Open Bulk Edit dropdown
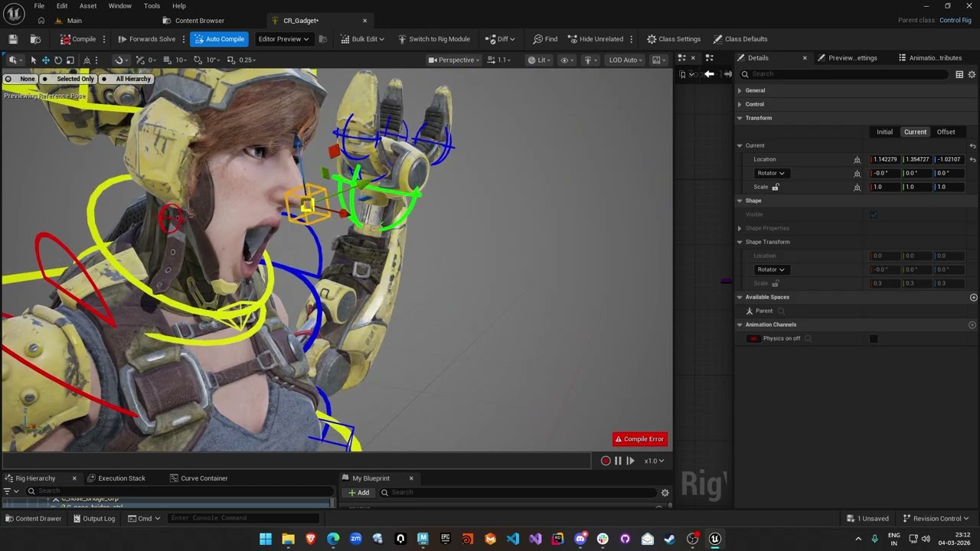 pos(362,39)
